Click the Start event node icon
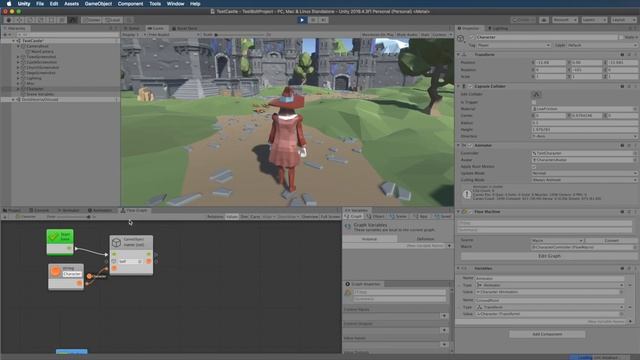 coord(53,237)
